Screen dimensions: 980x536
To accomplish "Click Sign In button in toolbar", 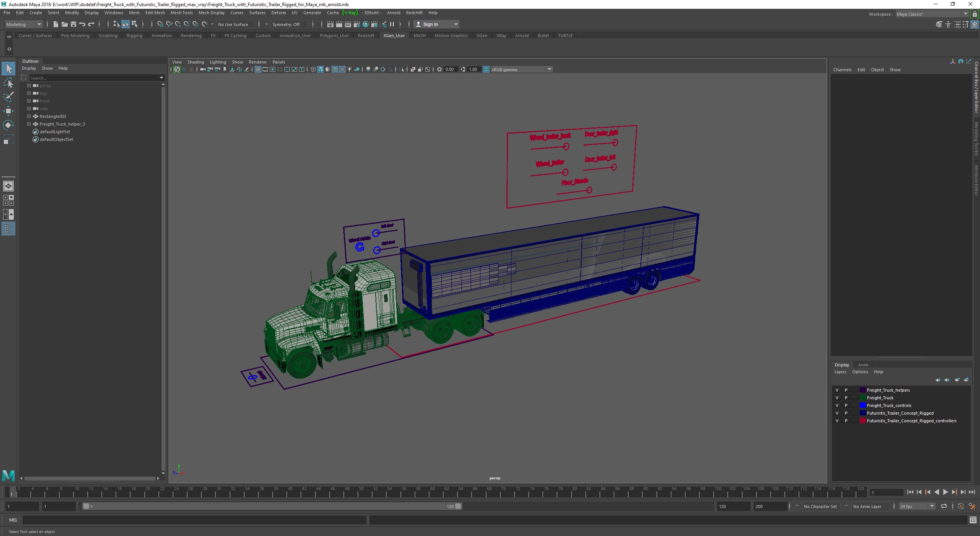I will tap(431, 24).
